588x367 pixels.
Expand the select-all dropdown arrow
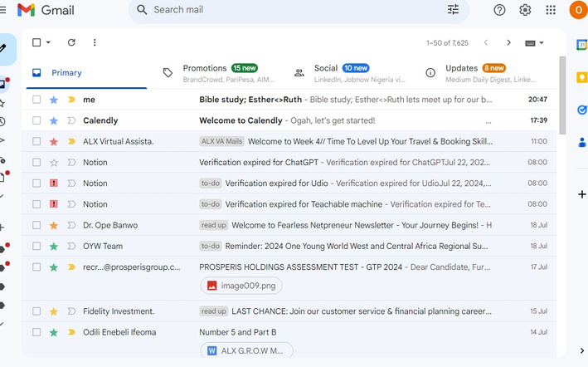pyautogui.click(x=48, y=42)
